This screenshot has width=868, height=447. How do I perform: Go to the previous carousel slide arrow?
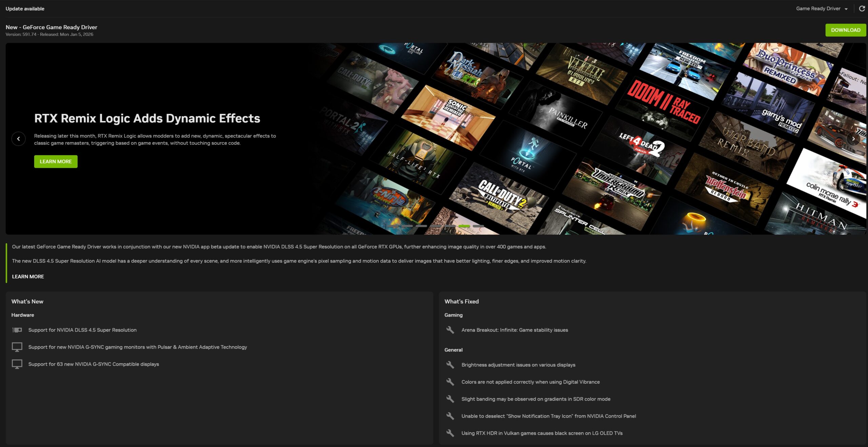[x=18, y=139]
